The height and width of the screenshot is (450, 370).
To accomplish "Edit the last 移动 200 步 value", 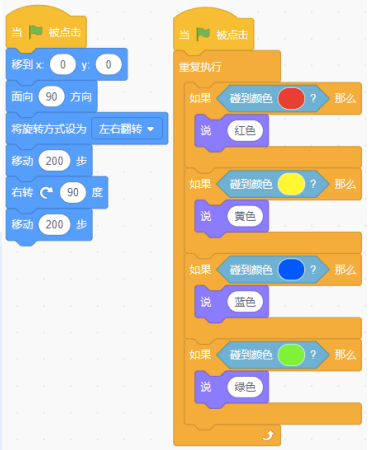I will pyautogui.click(x=54, y=224).
